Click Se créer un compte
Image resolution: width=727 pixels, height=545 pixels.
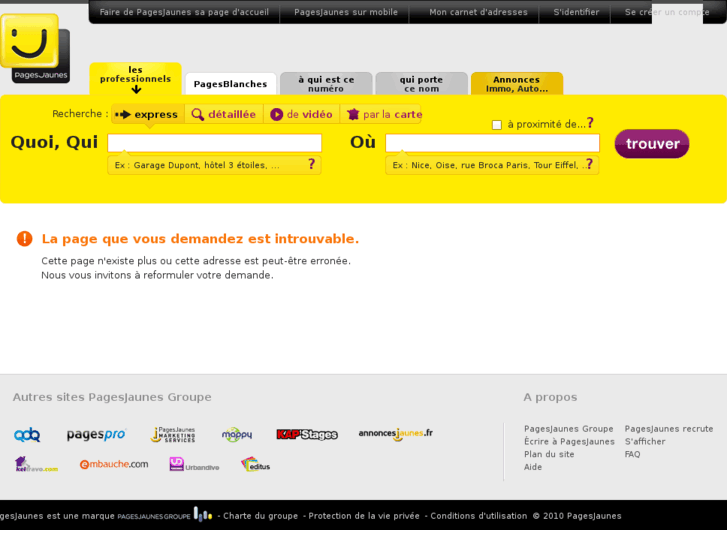(x=667, y=12)
